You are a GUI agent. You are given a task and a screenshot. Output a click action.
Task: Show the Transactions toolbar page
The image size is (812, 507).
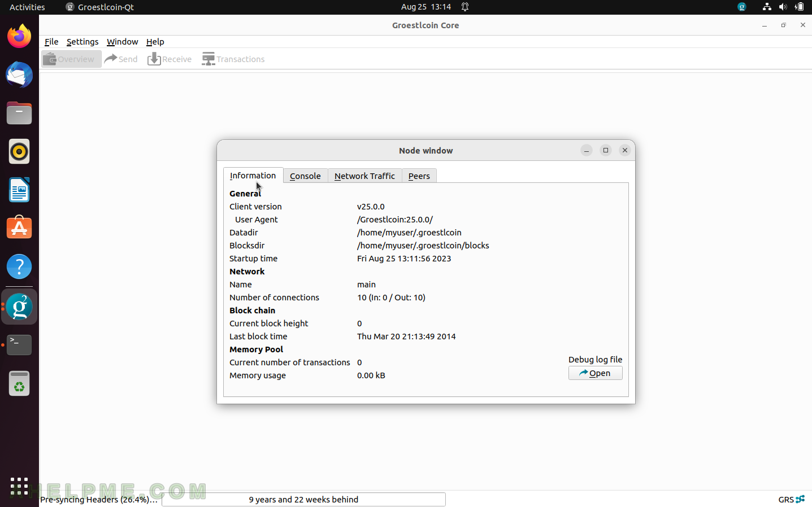click(233, 59)
